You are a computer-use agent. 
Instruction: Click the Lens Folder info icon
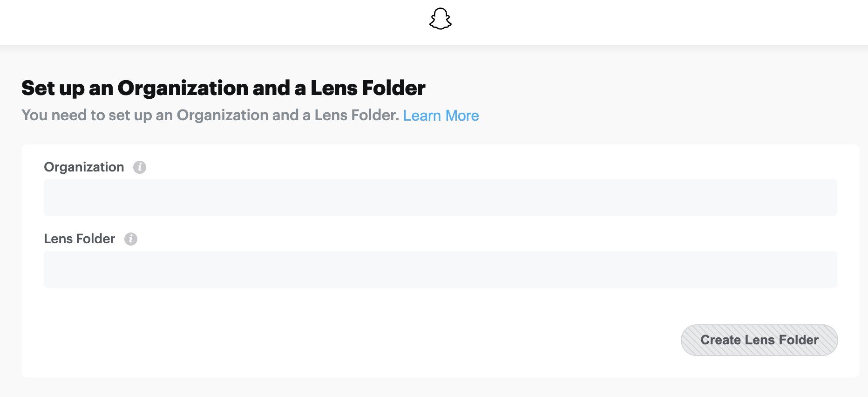click(131, 239)
